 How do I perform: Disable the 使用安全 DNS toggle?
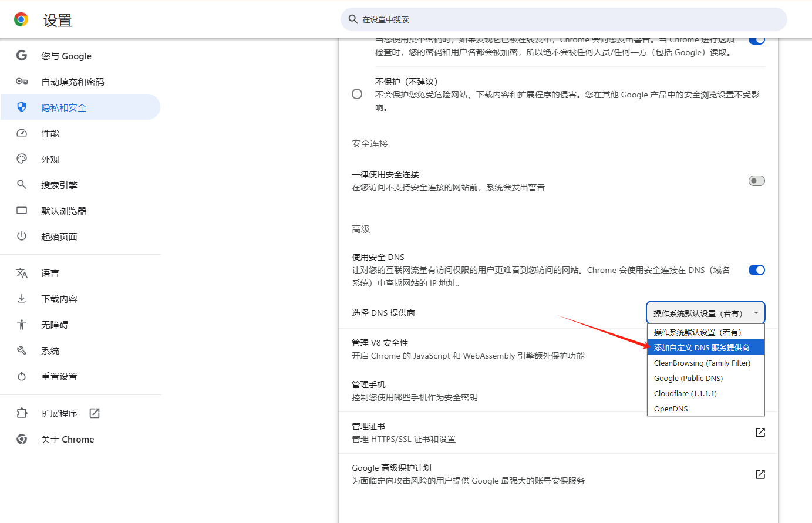[757, 270]
